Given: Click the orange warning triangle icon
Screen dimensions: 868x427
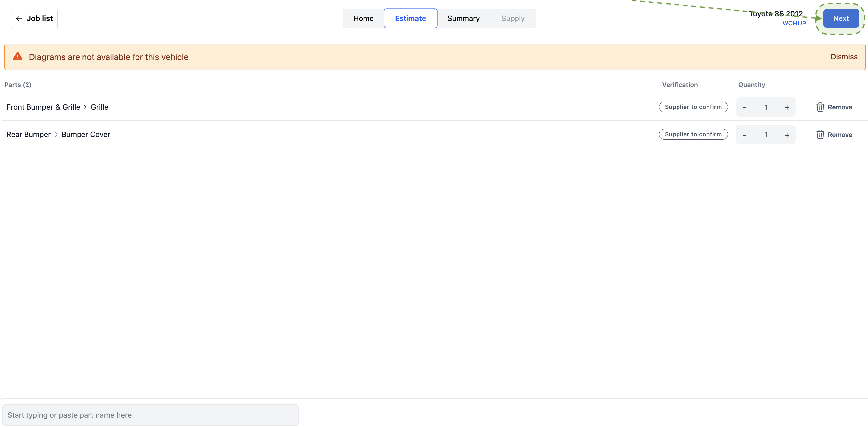Looking at the screenshot, I should (x=18, y=56).
